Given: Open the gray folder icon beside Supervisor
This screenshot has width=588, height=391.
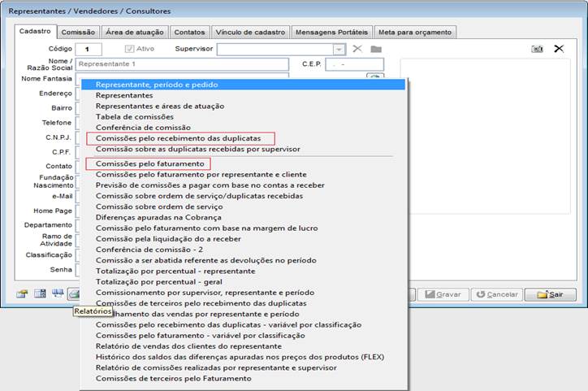Looking at the screenshot, I should (376, 49).
